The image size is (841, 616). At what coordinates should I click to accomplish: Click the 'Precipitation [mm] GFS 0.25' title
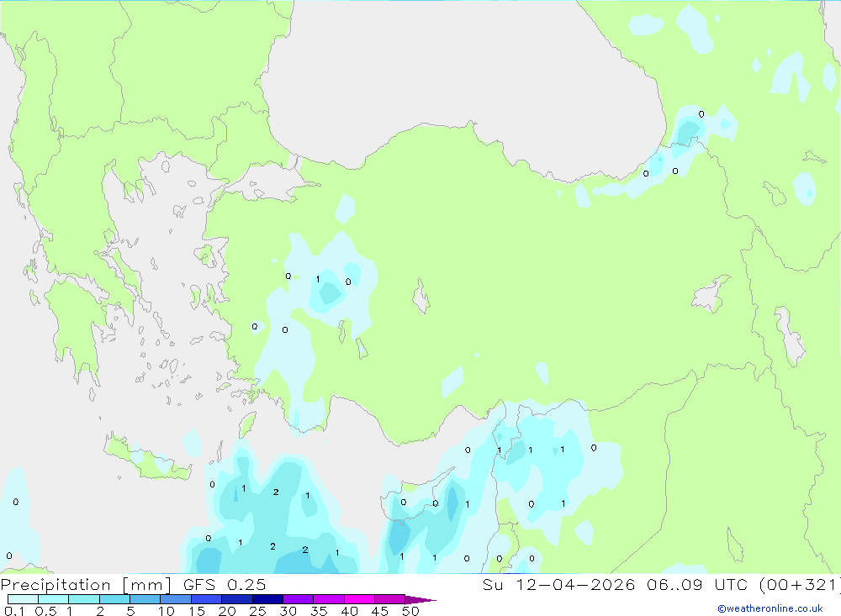click(x=133, y=584)
